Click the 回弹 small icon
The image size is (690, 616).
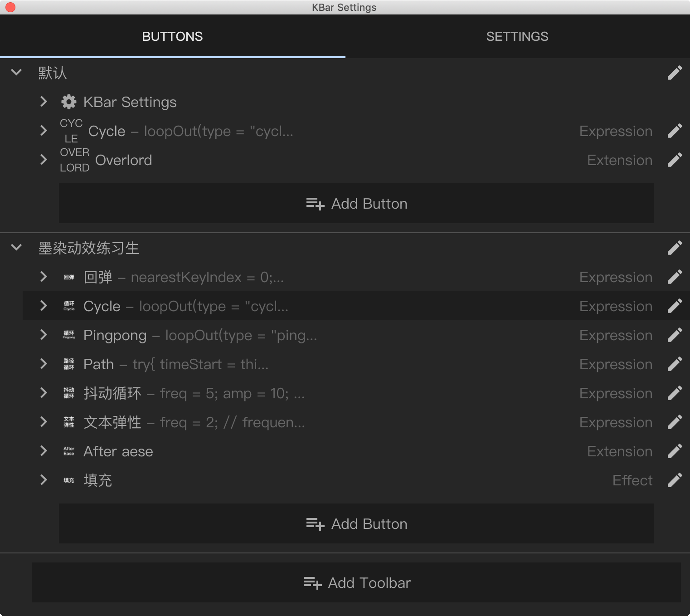pyautogui.click(x=69, y=277)
